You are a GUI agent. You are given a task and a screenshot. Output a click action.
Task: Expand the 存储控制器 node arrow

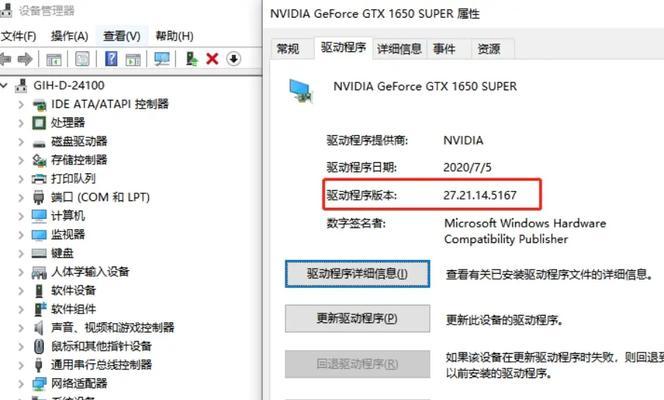pos(21,160)
